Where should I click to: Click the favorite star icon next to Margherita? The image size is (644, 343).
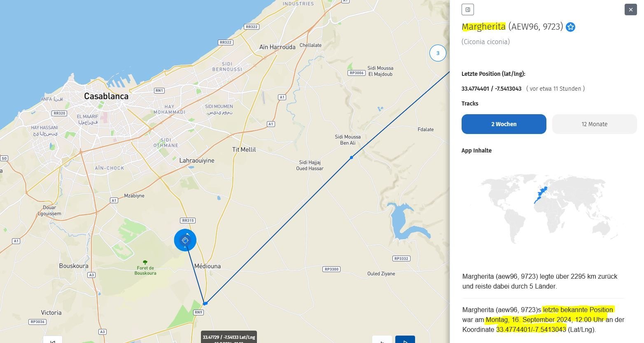click(x=570, y=27)
